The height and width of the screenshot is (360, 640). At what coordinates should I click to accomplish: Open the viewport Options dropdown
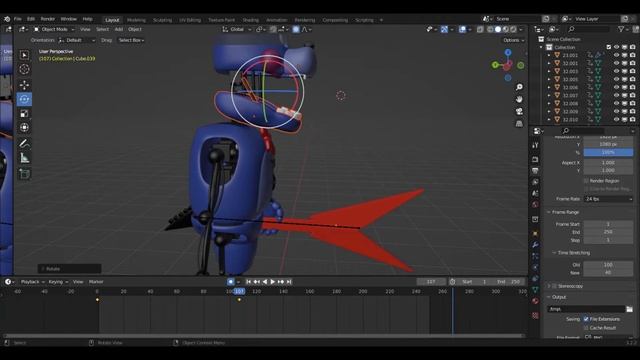(x=513, y=40)
